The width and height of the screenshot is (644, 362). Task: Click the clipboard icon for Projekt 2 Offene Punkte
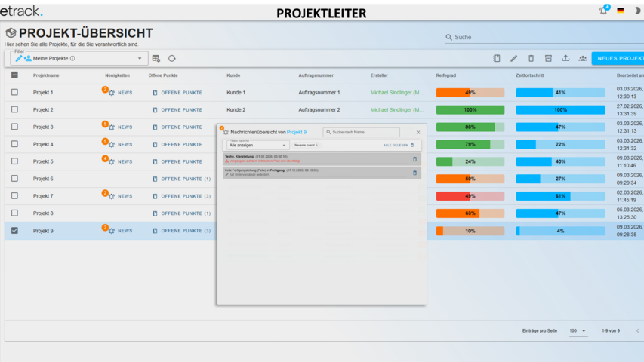[155, 110]
